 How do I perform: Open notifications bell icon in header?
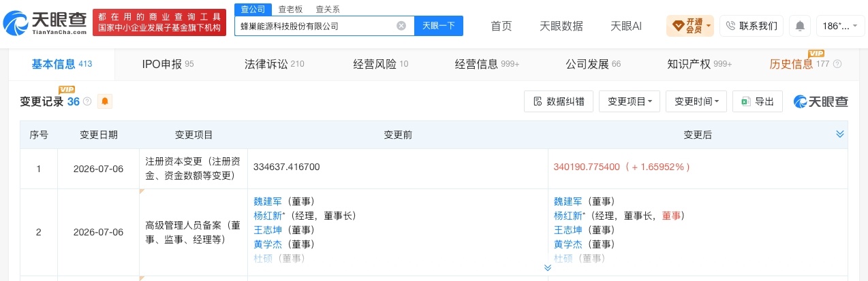click(x=800, y=26)
